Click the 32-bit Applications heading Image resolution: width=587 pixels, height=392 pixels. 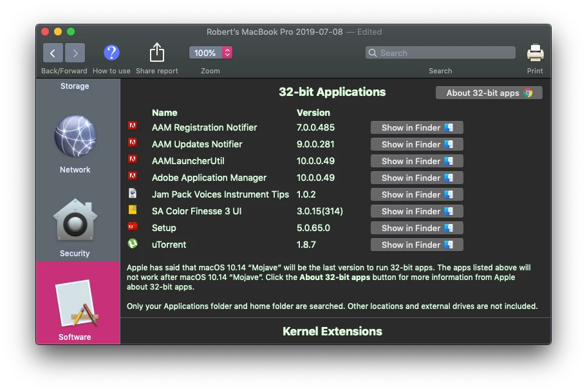pos(332,92)
